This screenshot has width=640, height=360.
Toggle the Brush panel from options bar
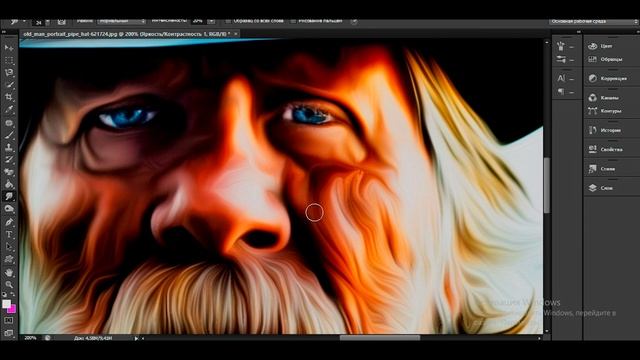pyautogui.click(x=61, y=22)
